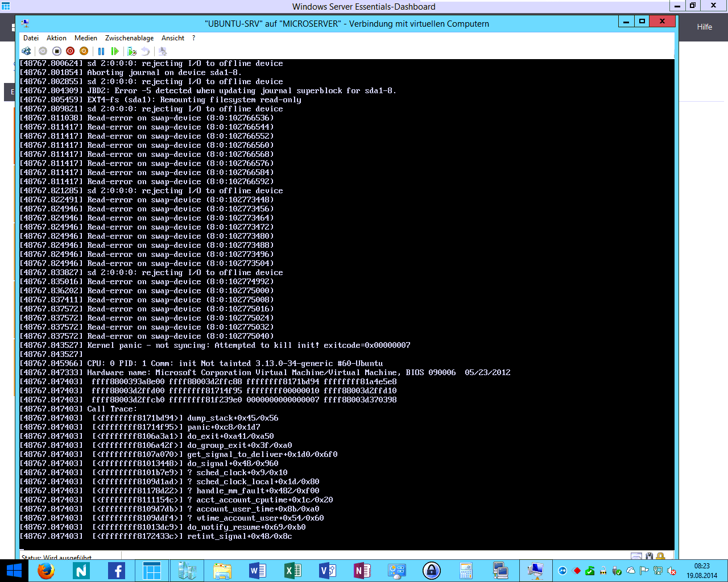
Task: Open the Server Manager taskbar icon
Action: coord(187,571)
